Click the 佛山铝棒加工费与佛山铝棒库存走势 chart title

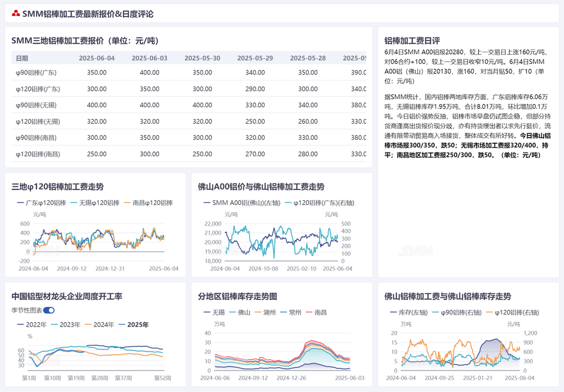click(x=448, y=296)
